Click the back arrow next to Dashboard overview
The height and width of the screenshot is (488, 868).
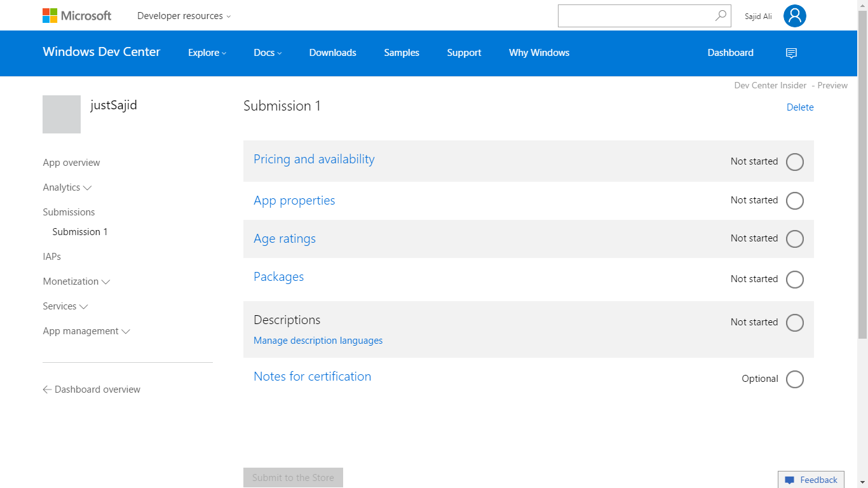point(47,390)
